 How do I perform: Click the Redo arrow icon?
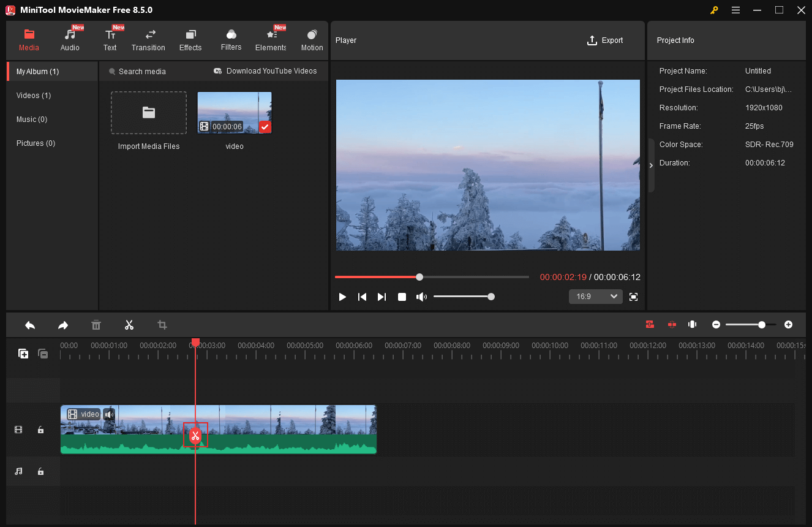[x=62, y=325]
